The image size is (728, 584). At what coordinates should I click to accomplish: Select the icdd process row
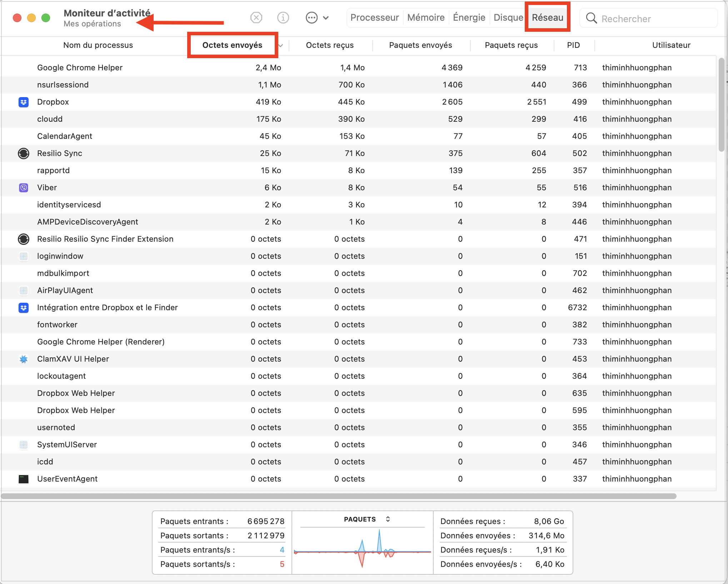pos(359,462)
